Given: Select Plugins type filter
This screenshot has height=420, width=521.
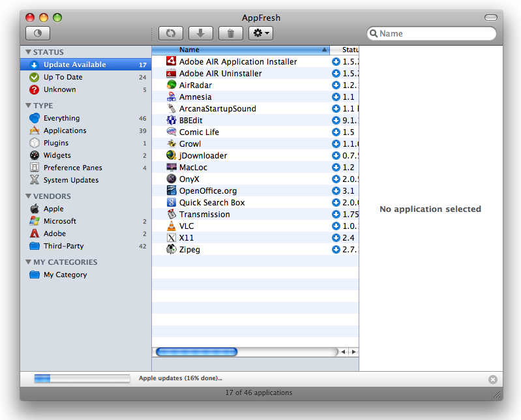Looking at the screenshot, I should pyautogui.click(x=85, y=143).
